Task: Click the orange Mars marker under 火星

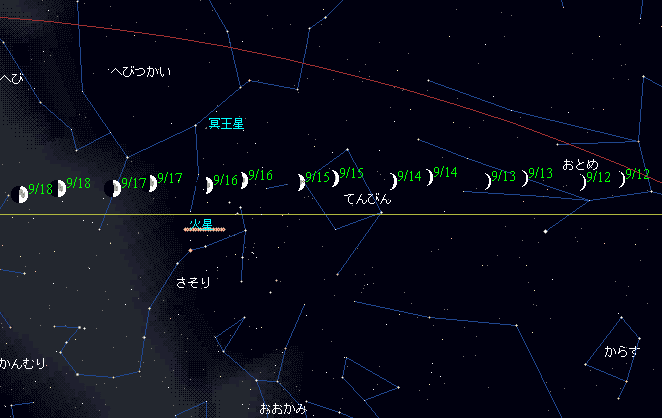Action: pos(205,230)
